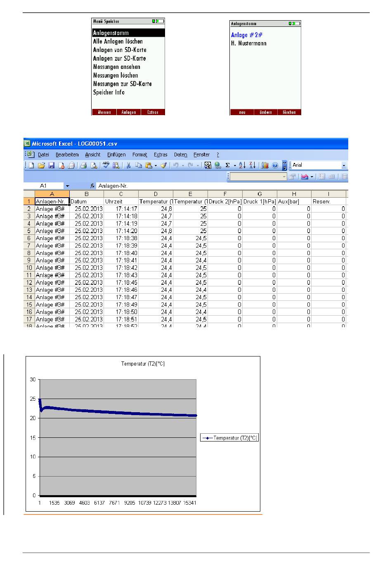This screenshot has height=569, width=392.
Task: Select Anlagen von SD-Karte entry
Action: click(x=120, y=50)
